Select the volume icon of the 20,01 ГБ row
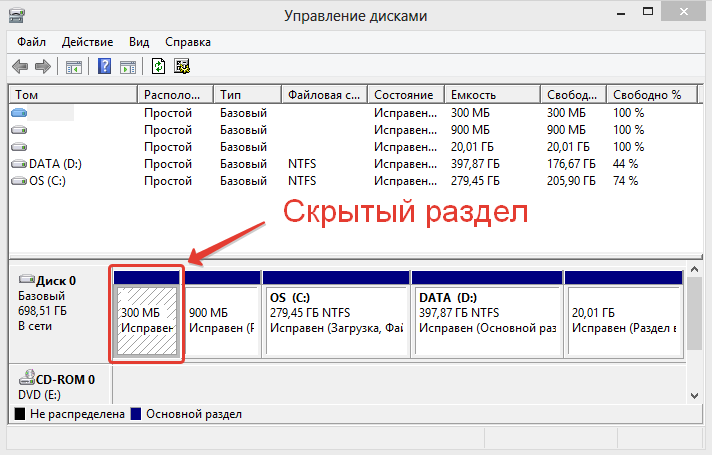712x455 pixels. (x=19, y=147)
